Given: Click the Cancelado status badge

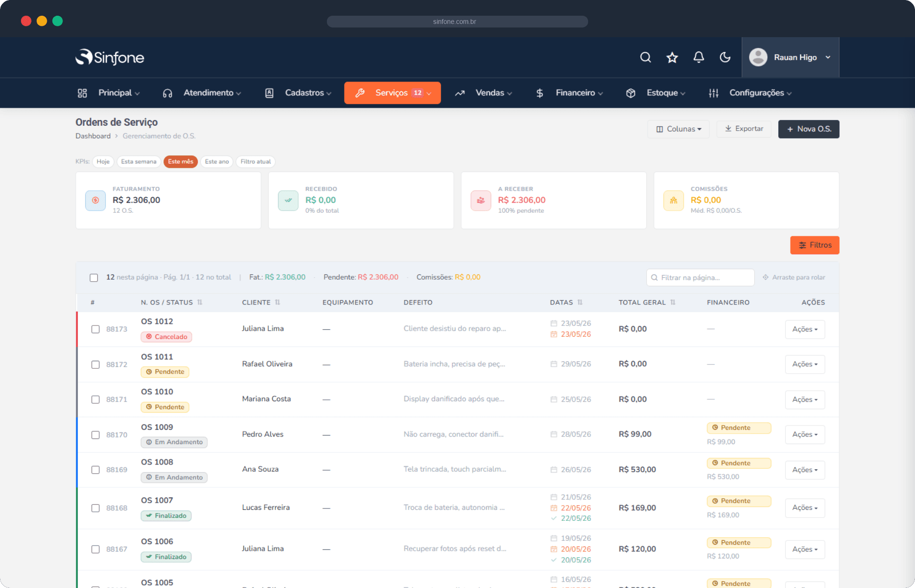Looking at the screenshot, I should coord(166,337).
